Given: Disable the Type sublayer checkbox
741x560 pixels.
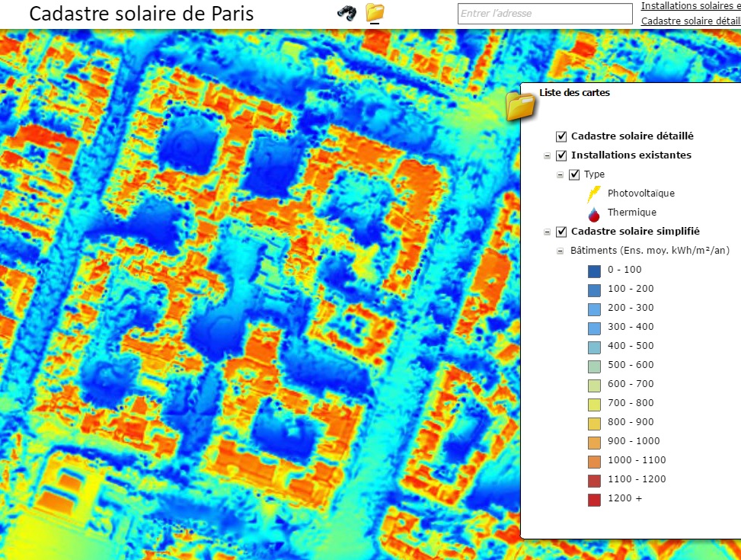Looking at the screenshot, I should pos(574,174).
